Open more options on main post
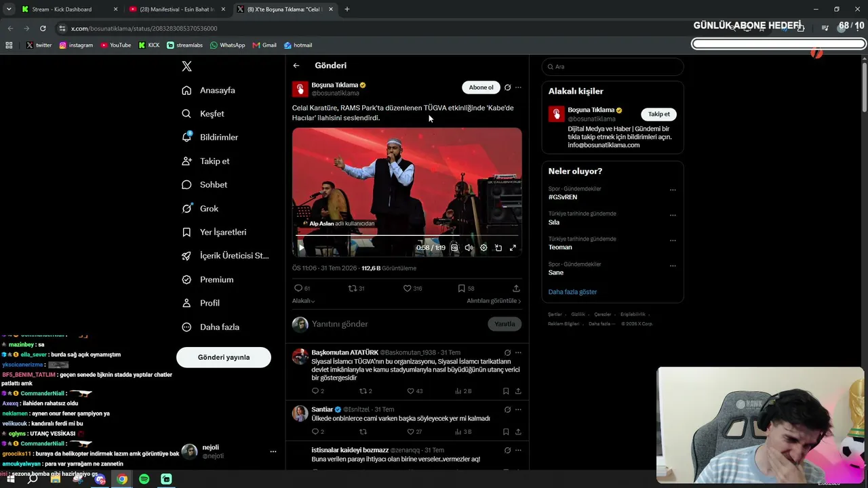Screen dimensions: 868x488 click(x=518, y=87)
